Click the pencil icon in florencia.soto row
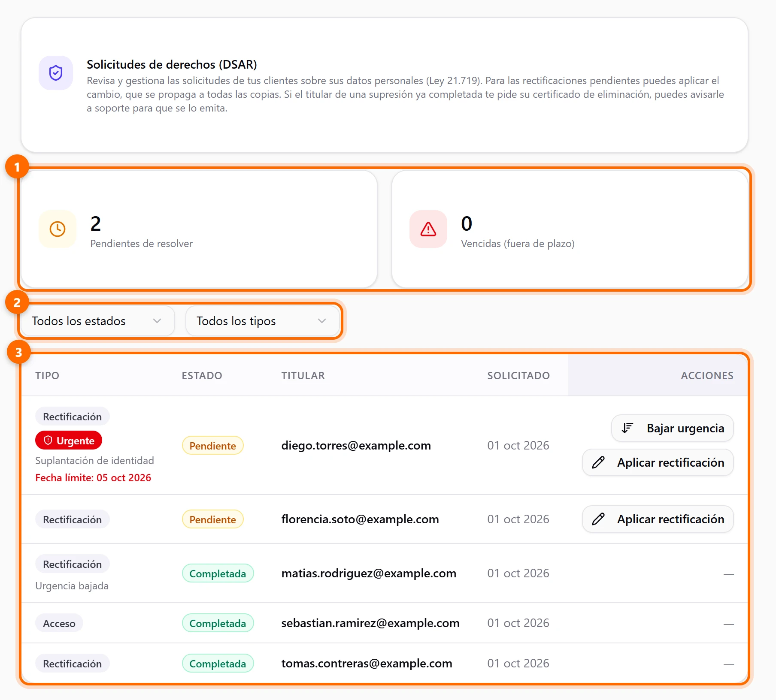776x700 pixels. pos(598,519)
